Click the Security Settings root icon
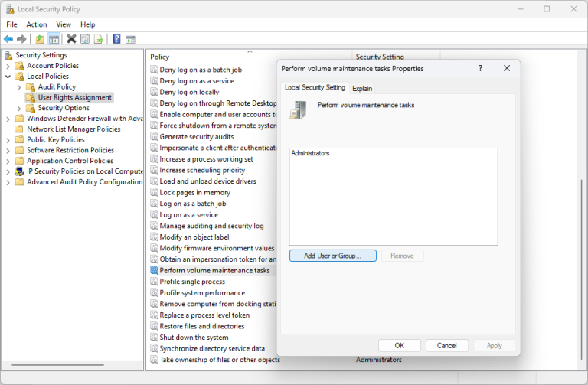The image size is (588, 385). (8, 55)
